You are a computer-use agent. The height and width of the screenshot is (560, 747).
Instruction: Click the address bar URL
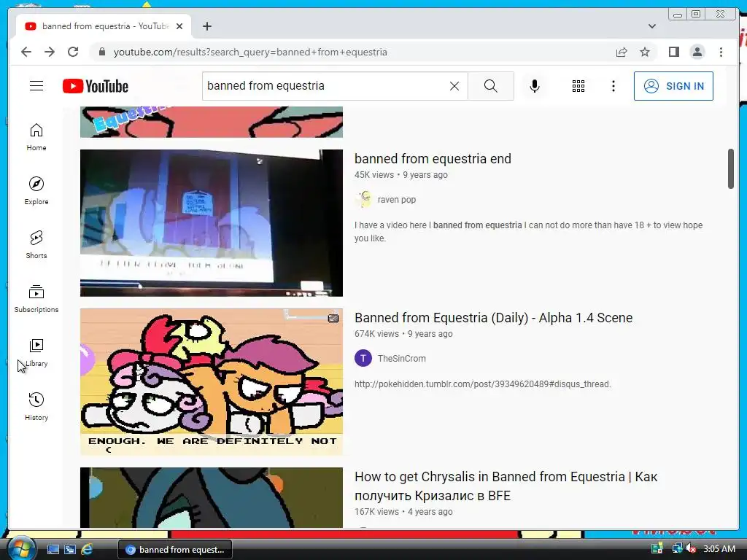coord(250,52)
